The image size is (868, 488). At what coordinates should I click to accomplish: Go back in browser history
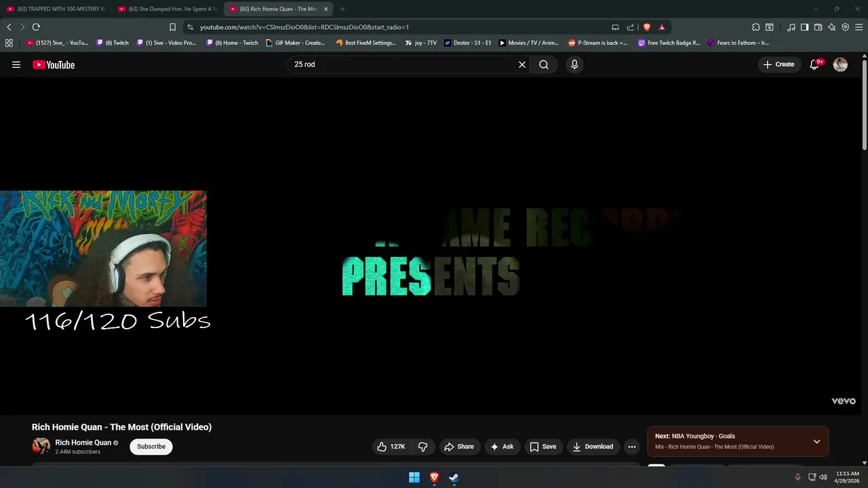(9, 27)
